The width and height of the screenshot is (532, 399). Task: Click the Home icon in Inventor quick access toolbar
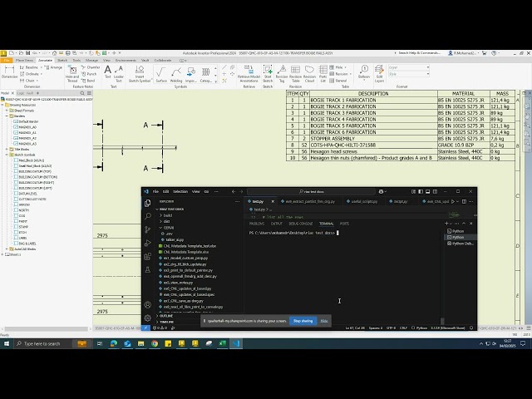54,53
